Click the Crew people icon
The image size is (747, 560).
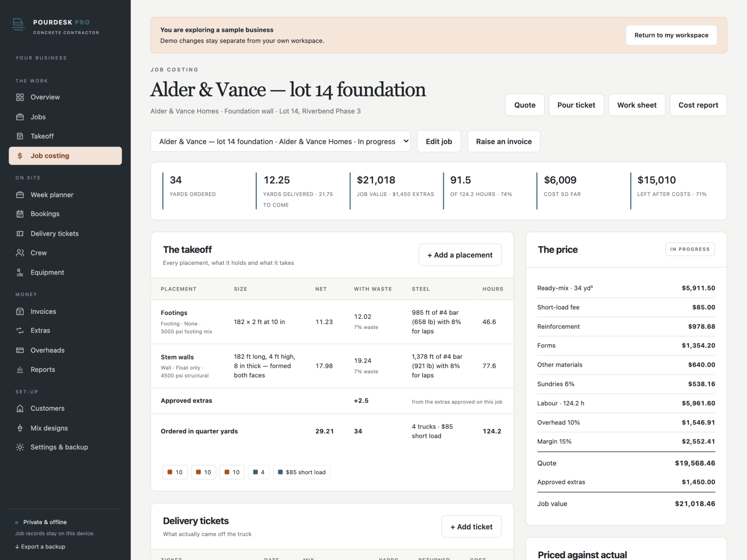click(20, 253)
